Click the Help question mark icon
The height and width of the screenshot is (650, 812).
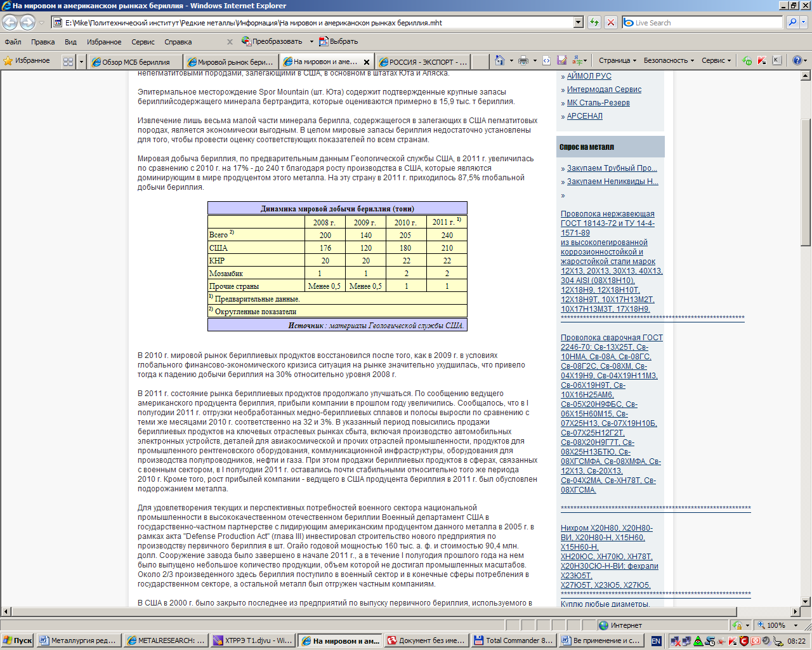(797, 61)
